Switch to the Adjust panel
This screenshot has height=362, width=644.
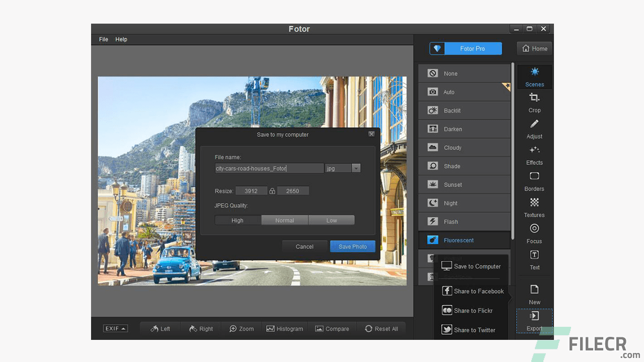click(x=534, y=129)
